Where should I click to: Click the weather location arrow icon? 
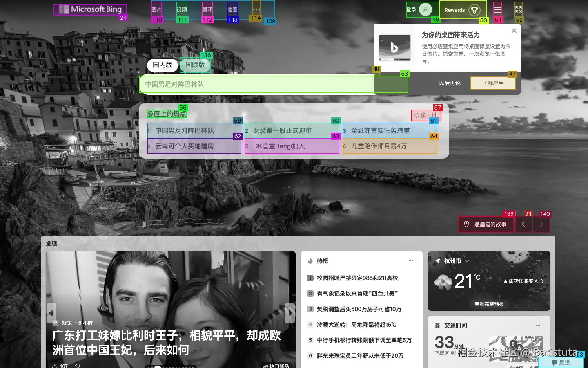click(x=438, y=261)
